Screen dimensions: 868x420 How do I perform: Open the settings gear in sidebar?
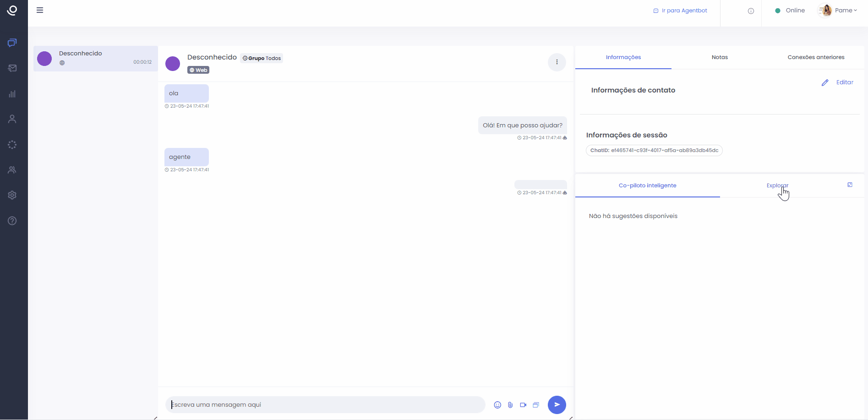pyautogui.click(x=12, y=195)
